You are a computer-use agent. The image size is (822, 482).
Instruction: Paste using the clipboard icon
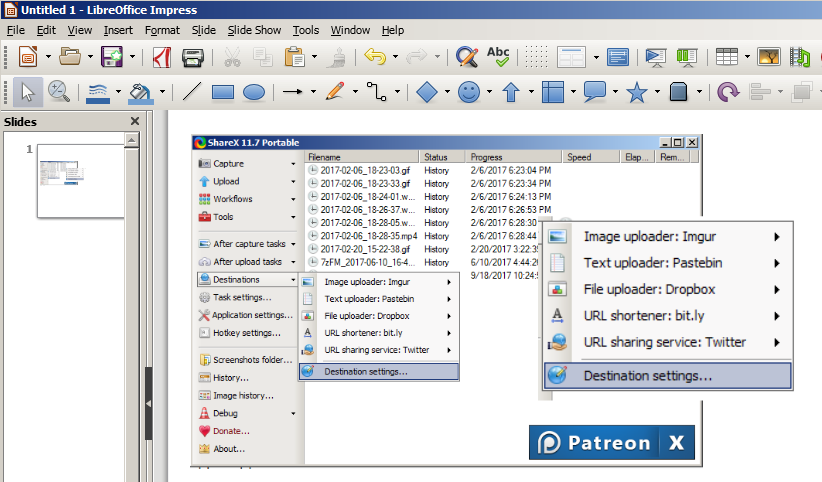click(295, 57)
